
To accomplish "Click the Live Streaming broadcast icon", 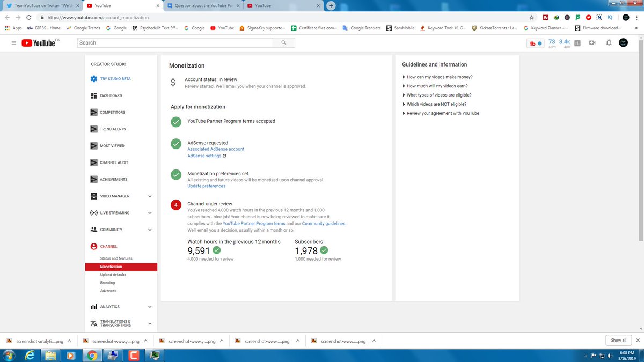I will coord(94,213).
